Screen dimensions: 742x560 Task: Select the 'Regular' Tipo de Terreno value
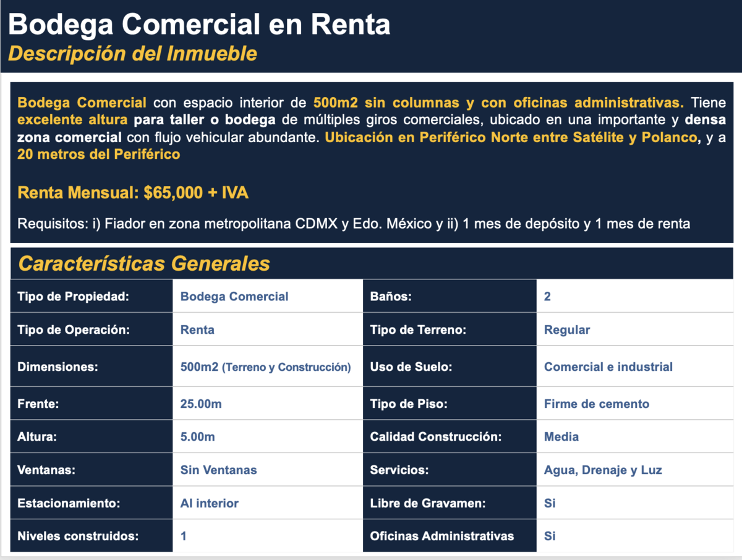click(x=567, y=329)
